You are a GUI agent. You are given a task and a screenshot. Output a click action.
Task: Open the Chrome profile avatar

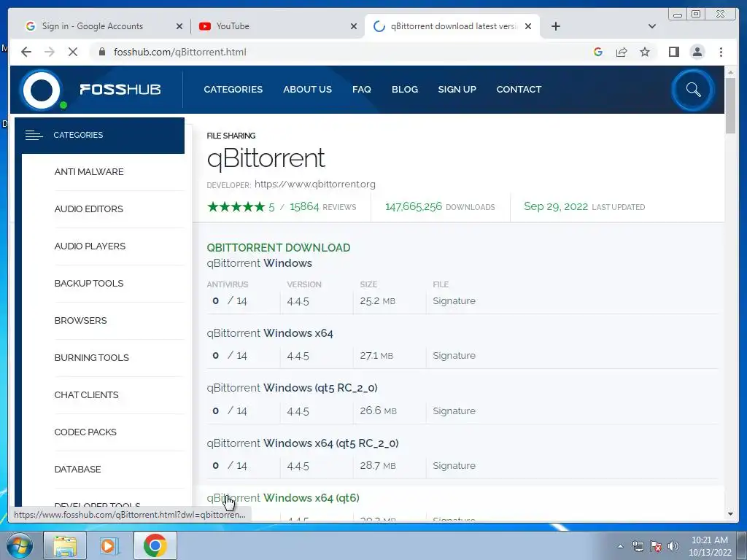coord(697,52)
